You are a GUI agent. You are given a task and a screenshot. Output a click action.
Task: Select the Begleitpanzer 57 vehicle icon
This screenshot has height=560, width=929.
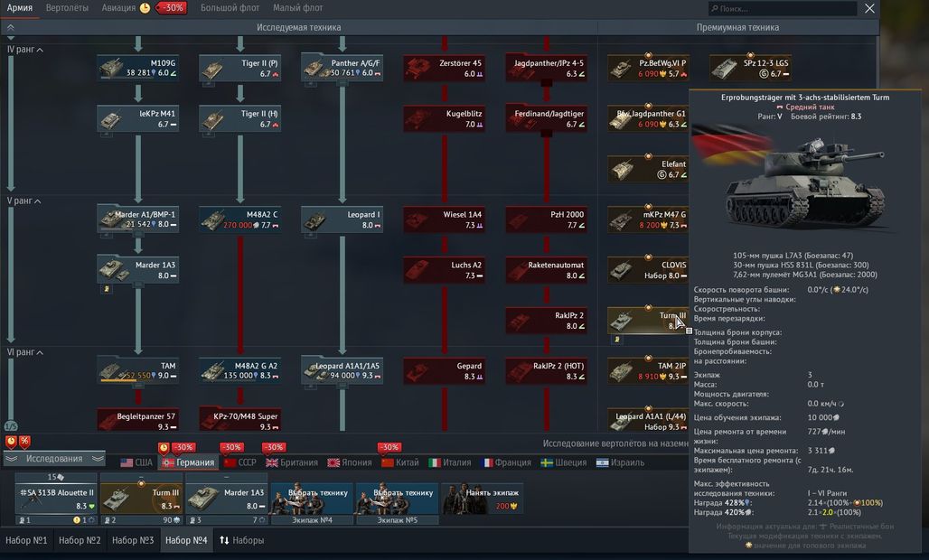(x=138, y=420)
